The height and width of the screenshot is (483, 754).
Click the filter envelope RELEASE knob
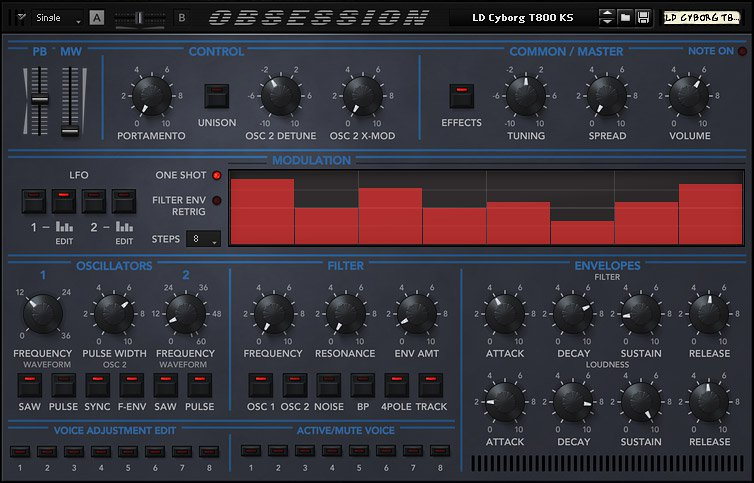tap(709, 314)
